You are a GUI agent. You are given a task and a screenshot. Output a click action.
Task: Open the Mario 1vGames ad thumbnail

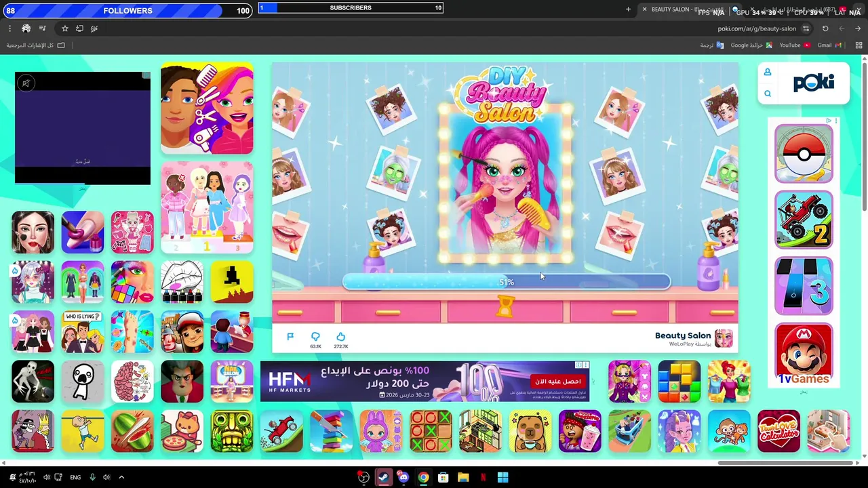[804, 352]
